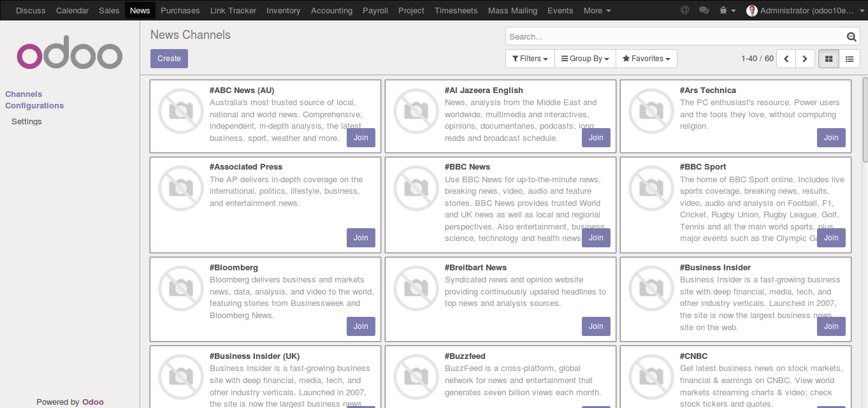The height and width of the screenshot is (408, 868).
Task: Expand the Favorites dropdown
Action: (646, 59)
